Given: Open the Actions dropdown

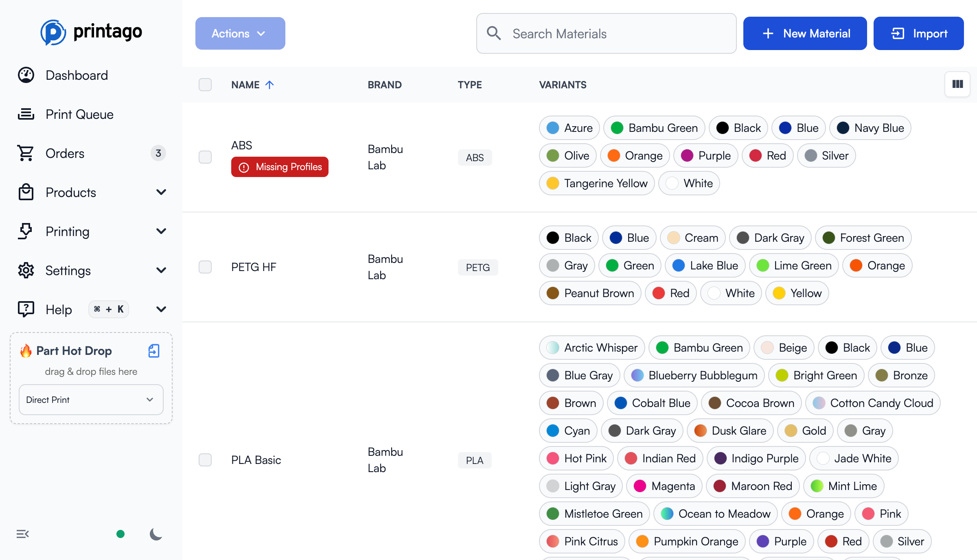Looking at the screenshot, I should click(240, 33).
